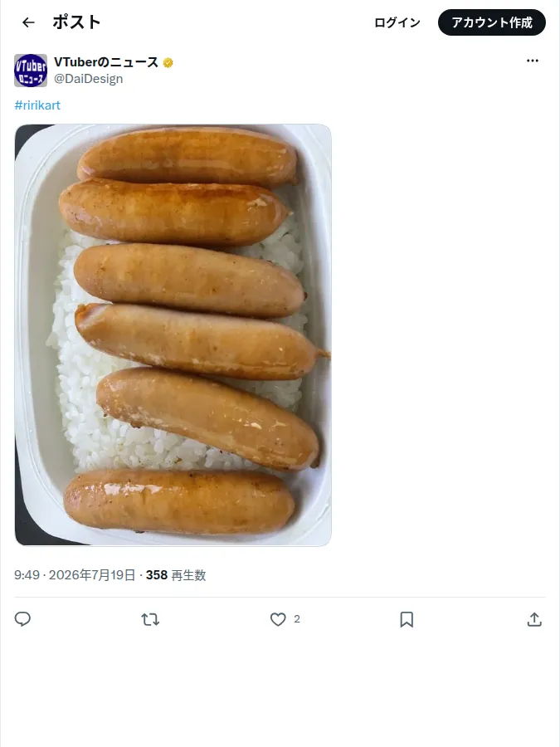Click the share upload icon
This screenshot has height=747, width=560.
pos(534,619)
